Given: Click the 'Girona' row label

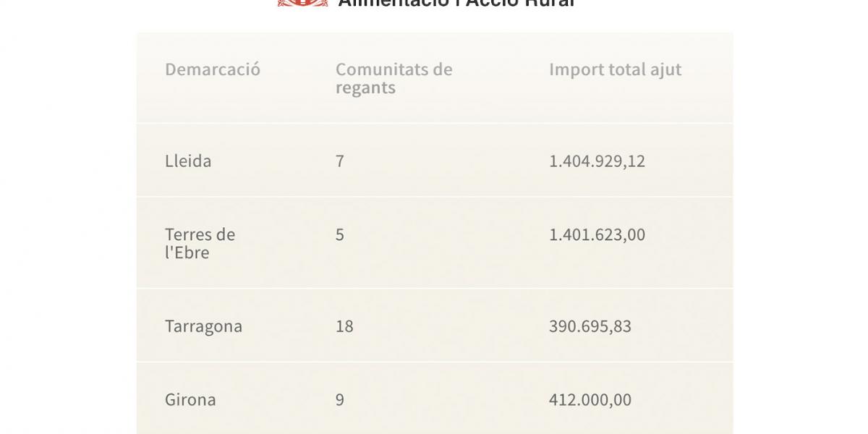Looking at the screenshot, I should pyautogui.click(x=190, y=399).
